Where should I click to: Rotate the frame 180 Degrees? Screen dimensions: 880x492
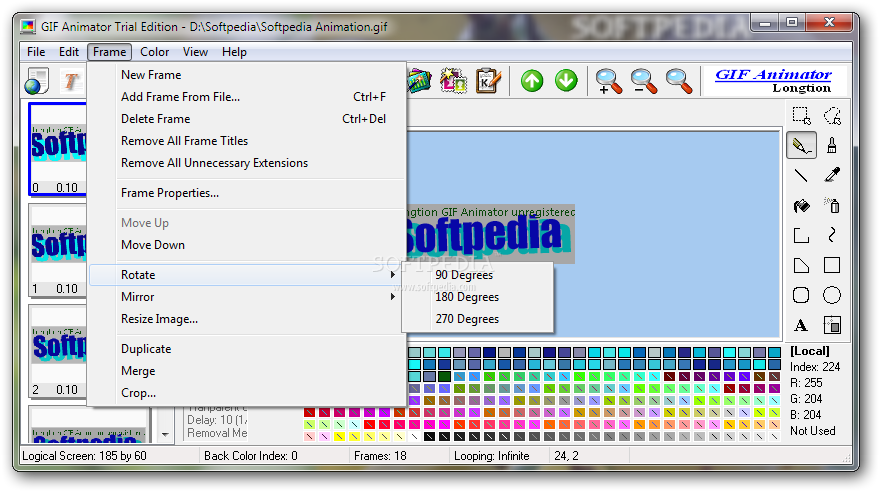(478, 297)
